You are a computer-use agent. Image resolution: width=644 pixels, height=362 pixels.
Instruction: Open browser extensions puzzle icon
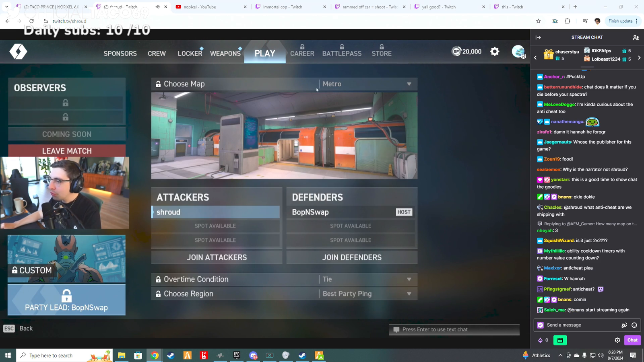click(568, 21)
